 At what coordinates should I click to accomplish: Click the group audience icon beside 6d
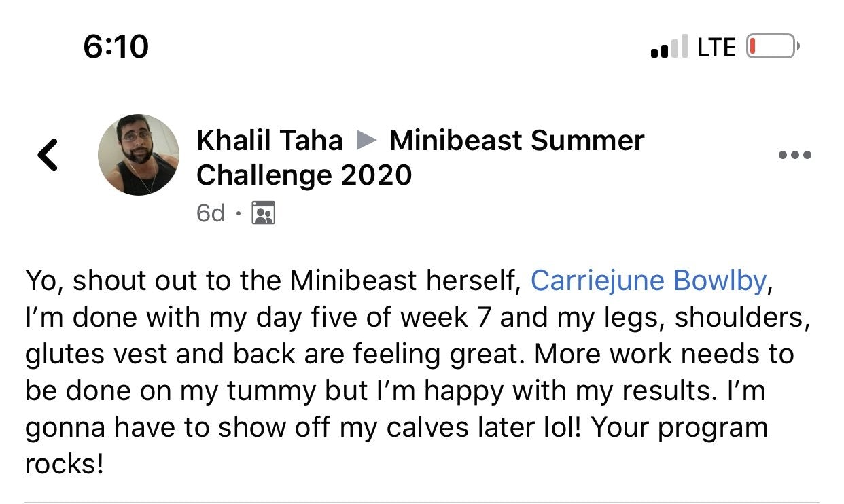(263, 213)
